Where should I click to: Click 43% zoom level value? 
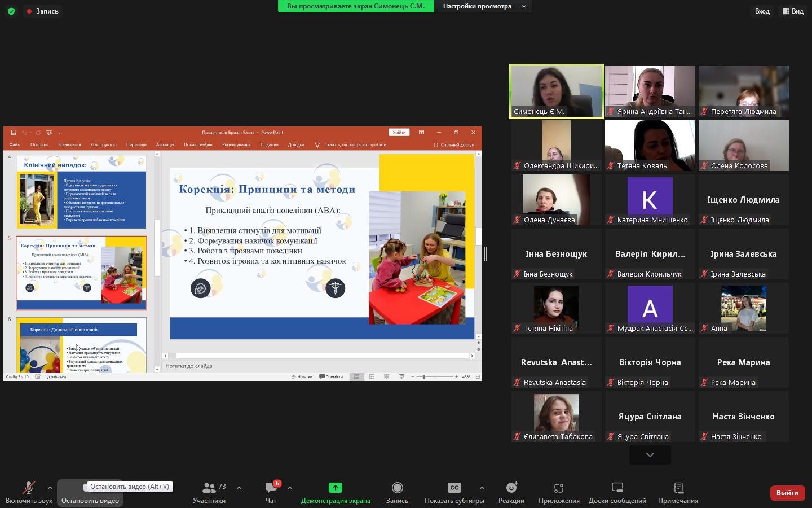click(466, 376)
